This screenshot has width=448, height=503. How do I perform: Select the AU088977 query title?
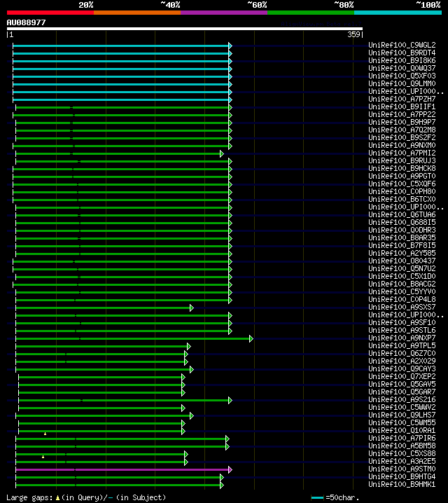pos(27,22)
